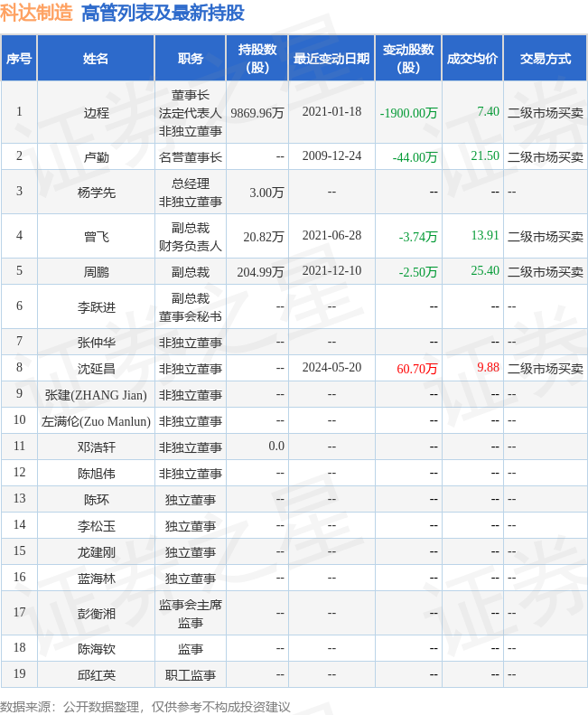
Task: Click the name 卢勤
Action: pos(96,157)
